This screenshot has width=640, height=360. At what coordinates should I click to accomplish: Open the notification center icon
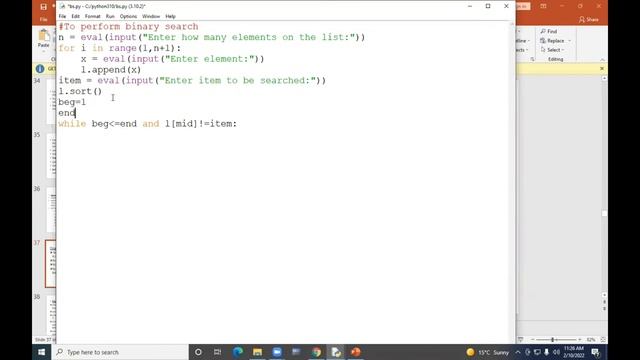595,352
